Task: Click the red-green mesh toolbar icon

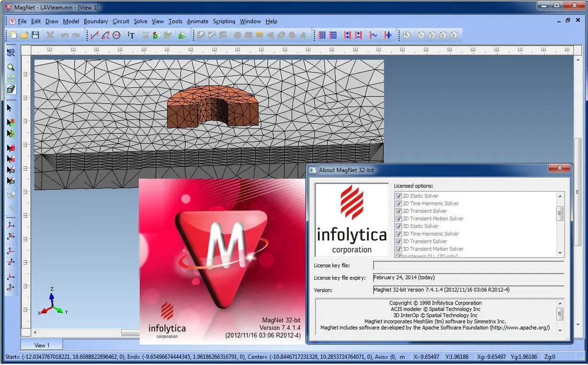Action: (x=156, y=35)
